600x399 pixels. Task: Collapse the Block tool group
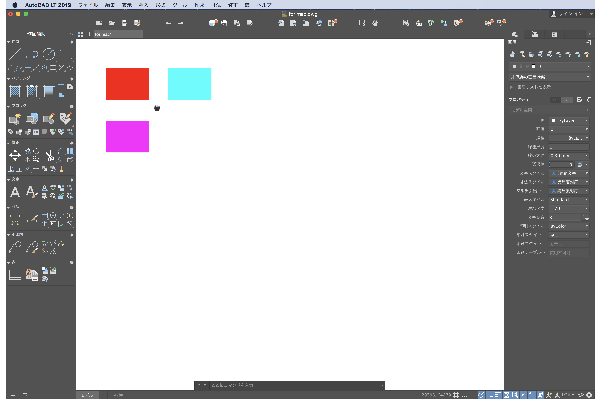tap(8, 106)
